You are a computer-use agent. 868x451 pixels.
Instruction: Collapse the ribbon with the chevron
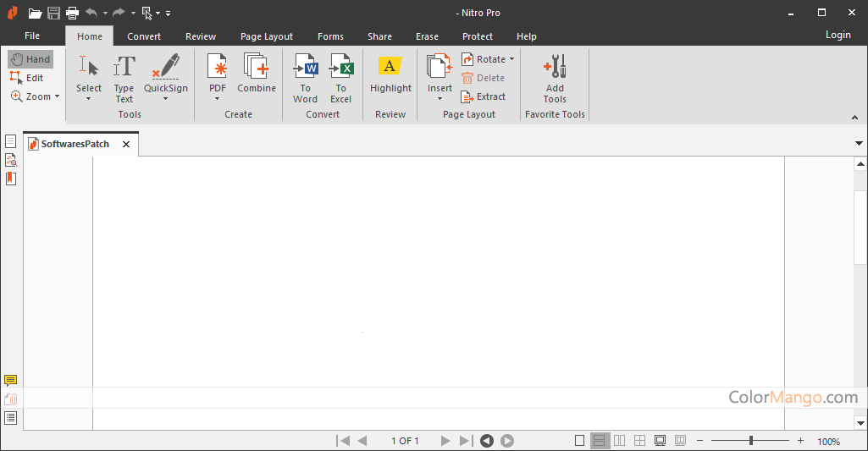point(854,117)
